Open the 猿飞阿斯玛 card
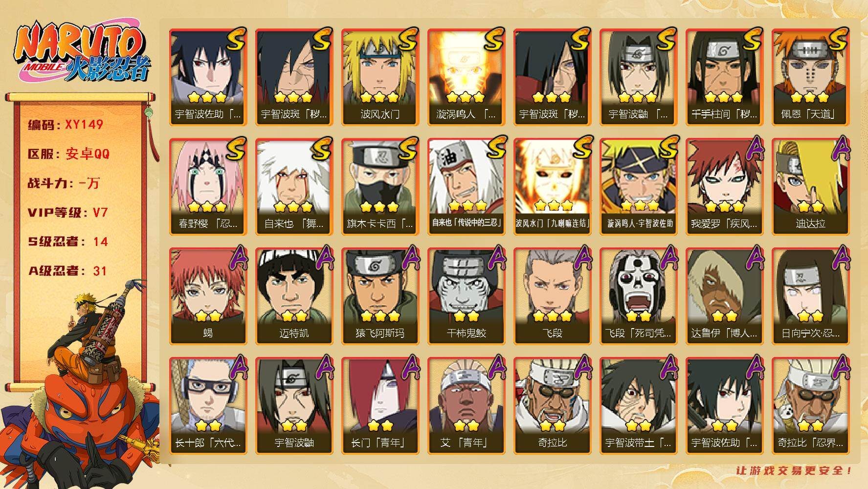The height and width of the screenshot is (489, 868). click(379, 296)
